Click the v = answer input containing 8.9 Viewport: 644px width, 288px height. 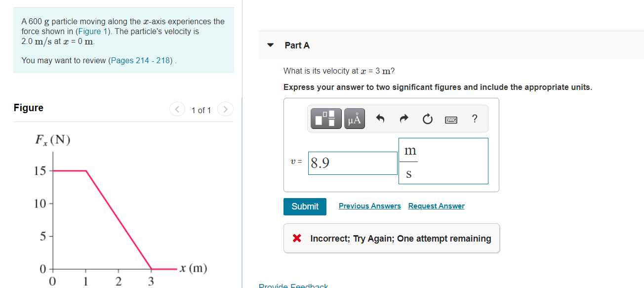coord(353,163)
